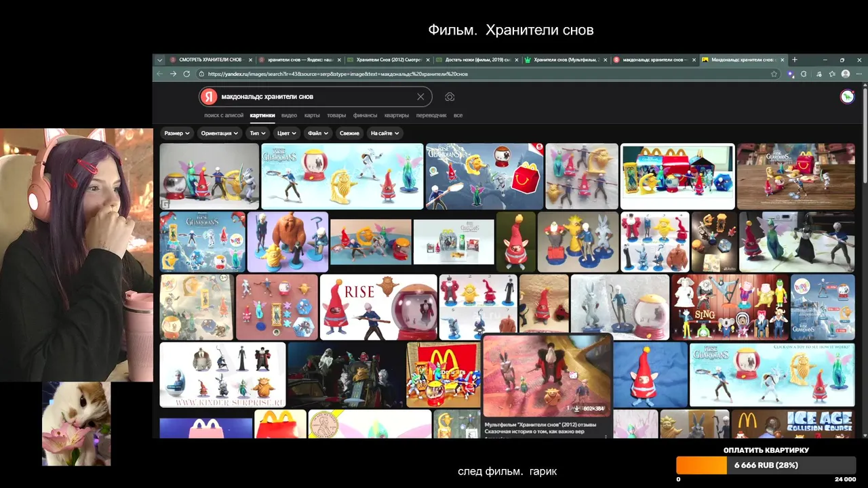Screen dimensions: 868x488
Task: Open the favorites list icon
Action: [x=831, y=74]
